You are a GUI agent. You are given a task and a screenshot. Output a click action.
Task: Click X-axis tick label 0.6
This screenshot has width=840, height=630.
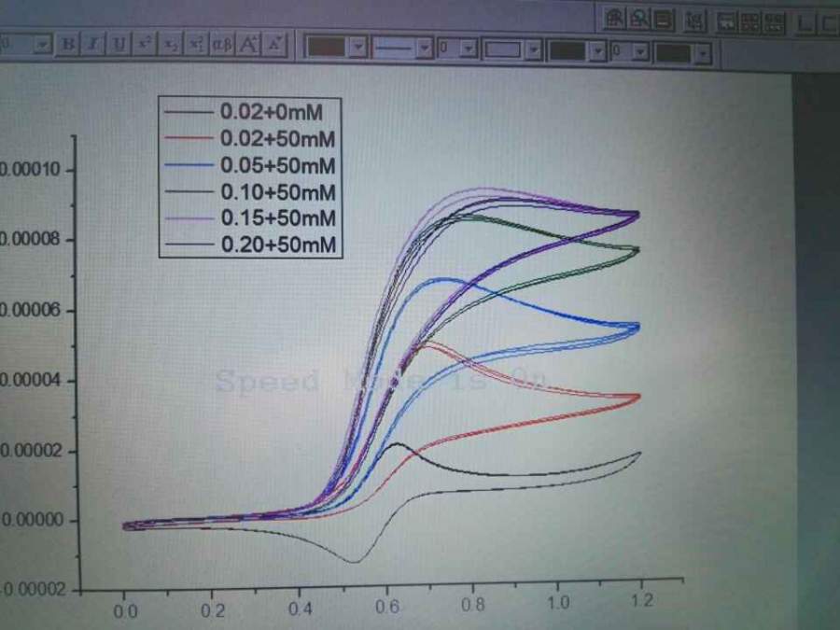pos(386,607)
